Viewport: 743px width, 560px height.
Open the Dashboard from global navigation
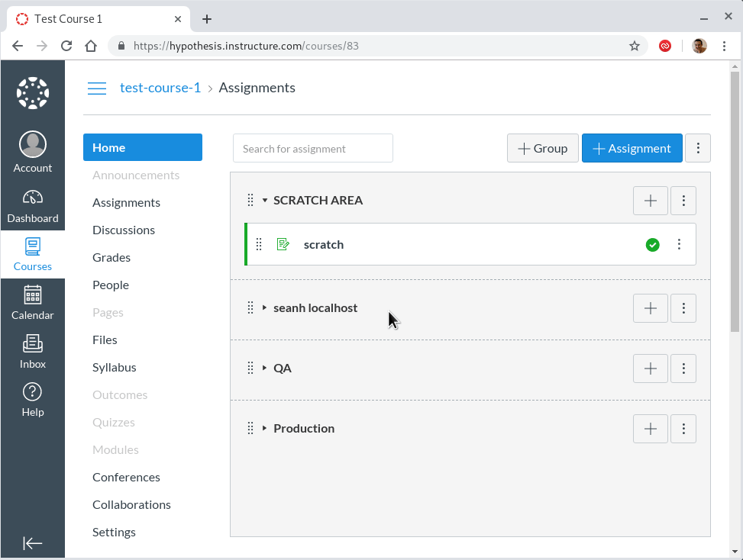pos(32,206)
